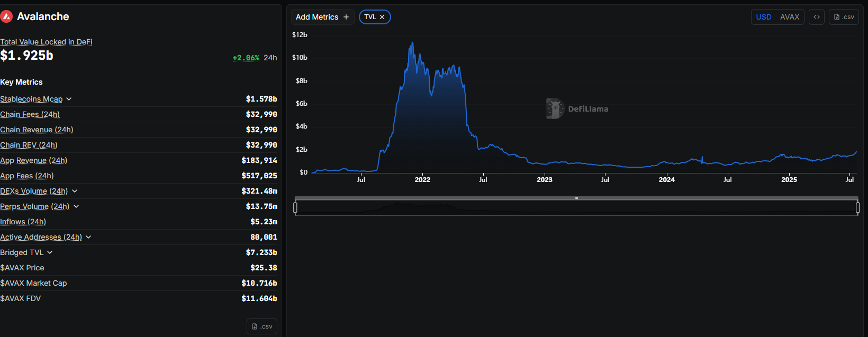Image resolution: width=868 pixels, height=337 pixels.
Task: Open the embed chart code icon
Action: point(817,17)
